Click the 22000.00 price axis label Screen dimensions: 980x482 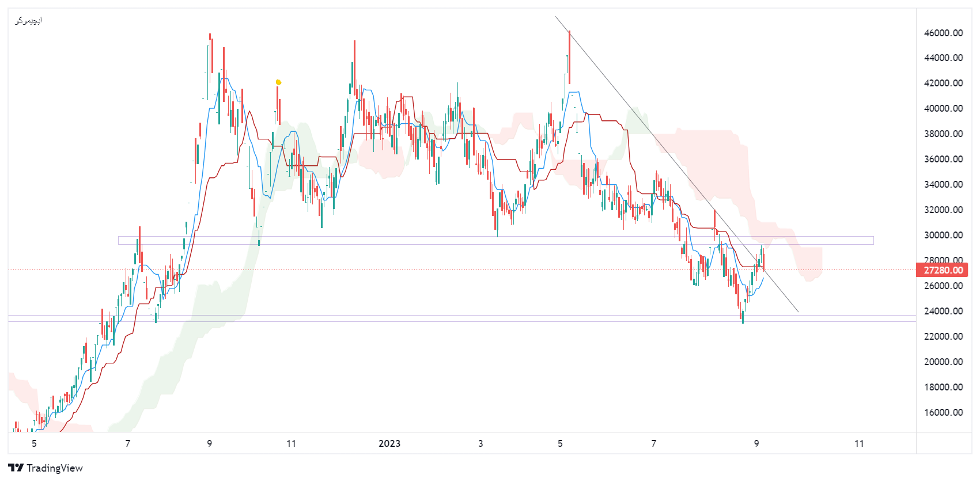click(x=943, y=336)
